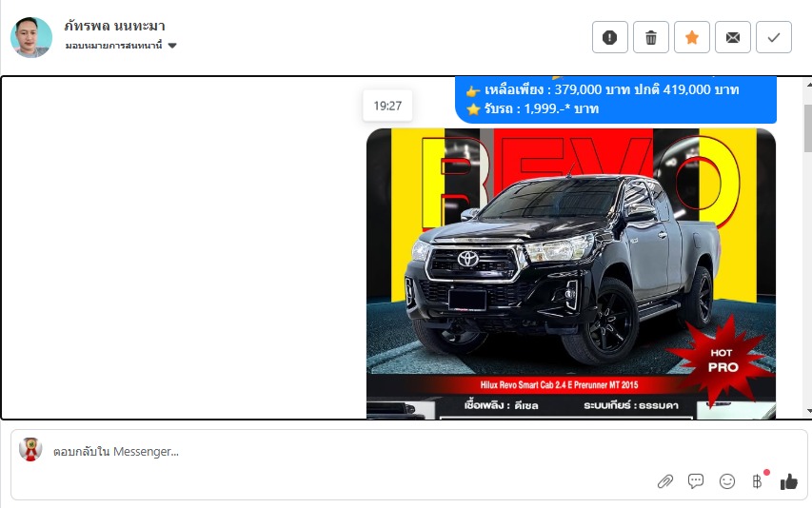This screenshot has width=812, height=508.
Task: Open the emoji picker smiley icon
Action: click(727, 481)
